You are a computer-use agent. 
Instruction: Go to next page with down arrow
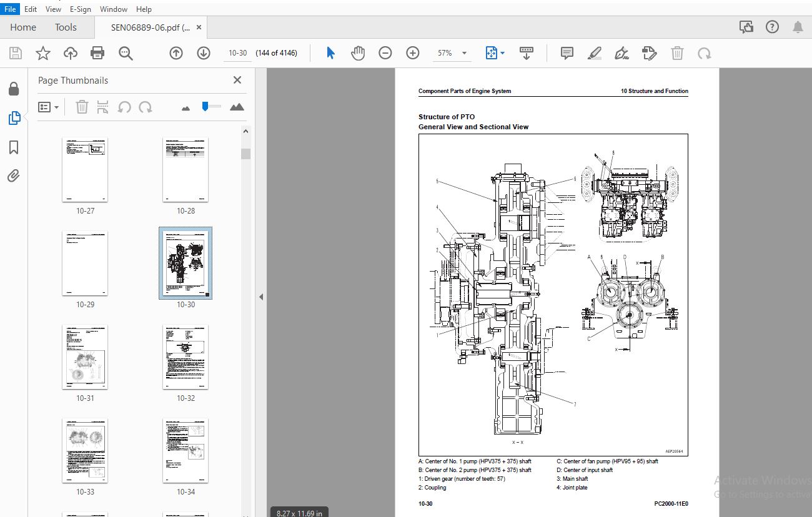[204, 53]
